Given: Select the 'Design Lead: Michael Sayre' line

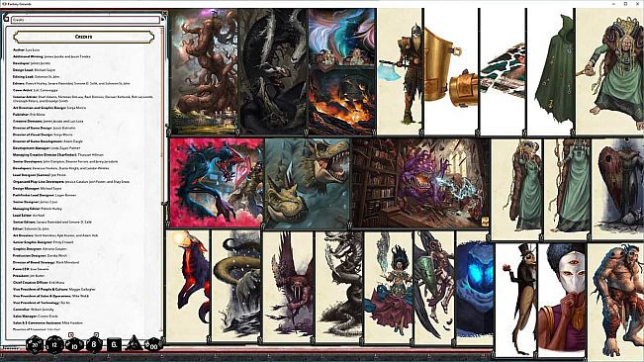Looking at the screenshot, I should (x=34, y=70).
